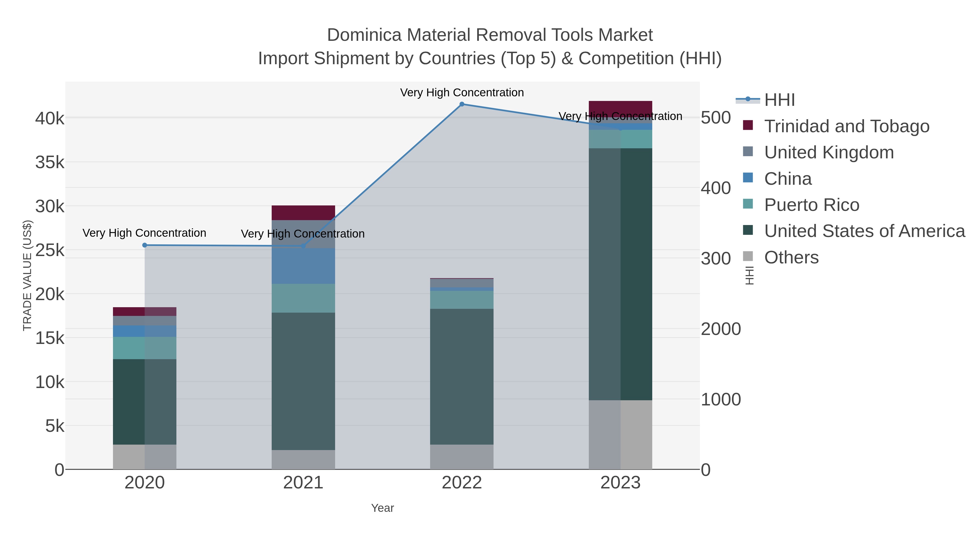Screen dimensions: 980x551
Task: Click the Import Shipment by Countries subtitle
Action: pos(490,59)
